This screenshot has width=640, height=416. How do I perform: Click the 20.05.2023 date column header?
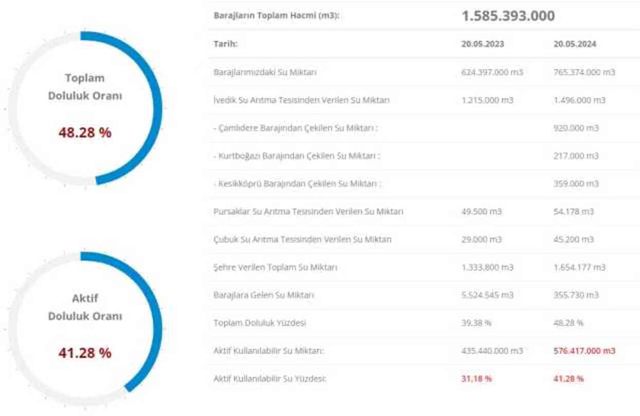click(482, 44)
